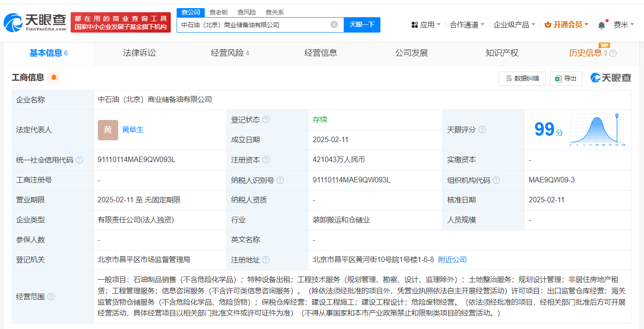Viewport: 644px width, 329px height.
Task: Click the bell icon next to 工商信息 heading
Action: [x=53, y=78]
